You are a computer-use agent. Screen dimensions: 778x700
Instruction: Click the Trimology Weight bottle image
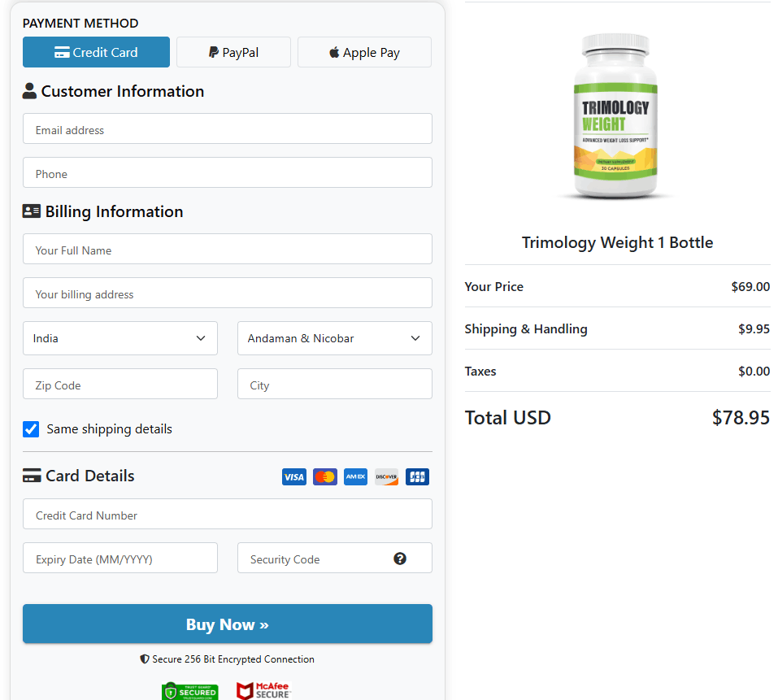coord(617,117)
